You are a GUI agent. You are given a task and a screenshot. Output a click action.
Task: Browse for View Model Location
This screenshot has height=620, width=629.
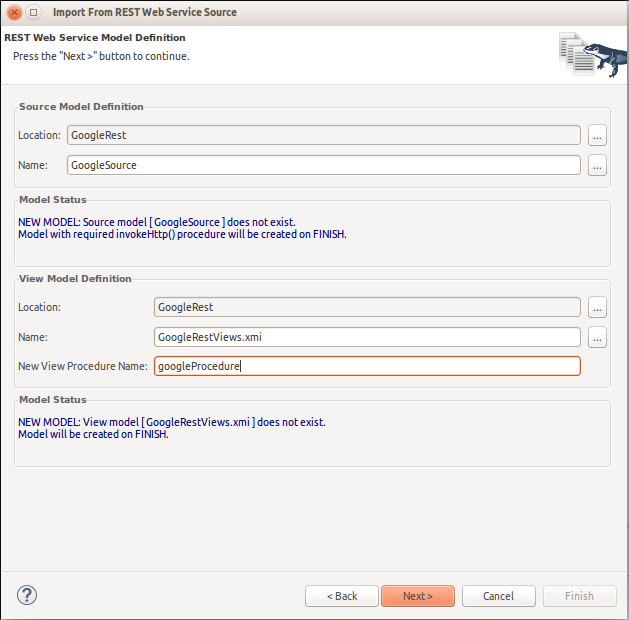tap(597, 307)
